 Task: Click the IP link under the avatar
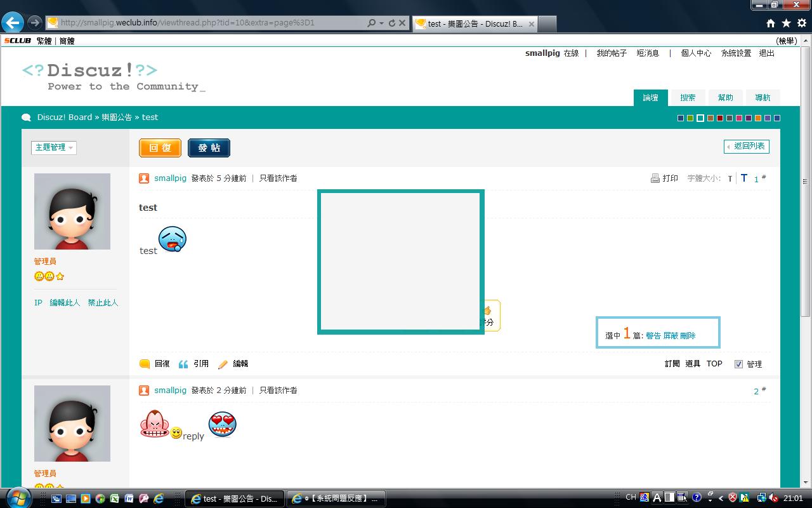click(38, 303)
